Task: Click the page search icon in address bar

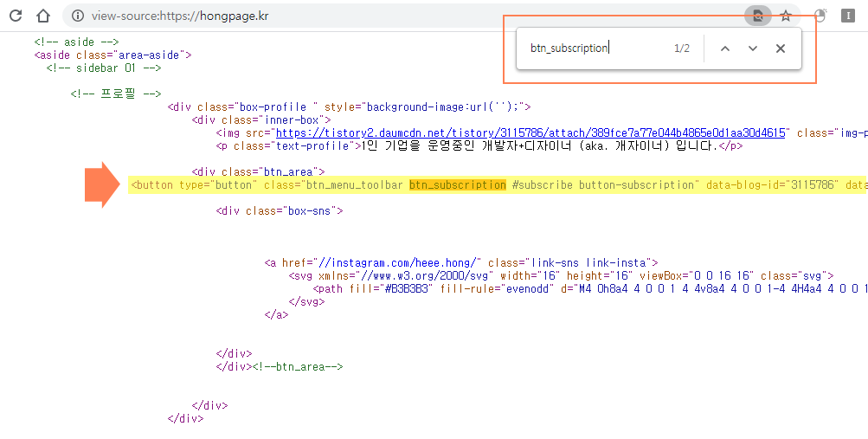Action: pos(758,16)
